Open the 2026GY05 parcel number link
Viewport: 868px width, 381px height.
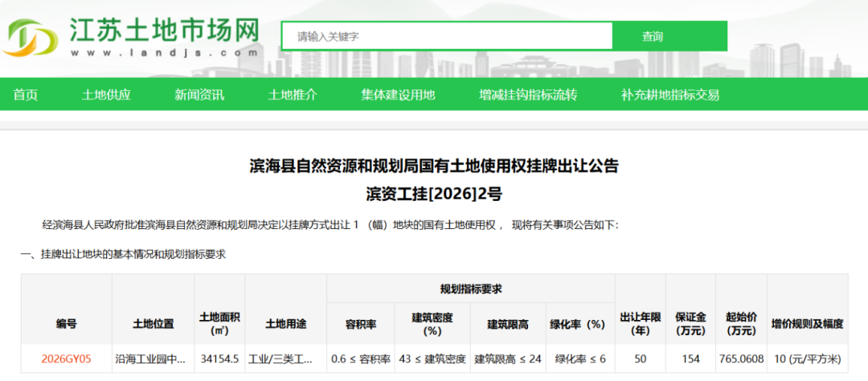click(67, 359)
